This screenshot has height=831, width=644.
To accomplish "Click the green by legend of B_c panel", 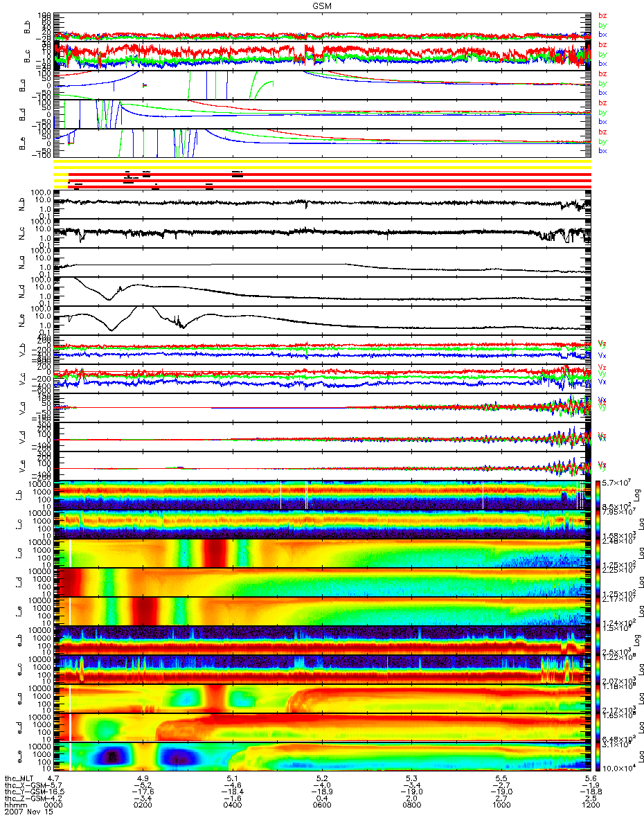I will pyautogui.click(x=602, y=54).
